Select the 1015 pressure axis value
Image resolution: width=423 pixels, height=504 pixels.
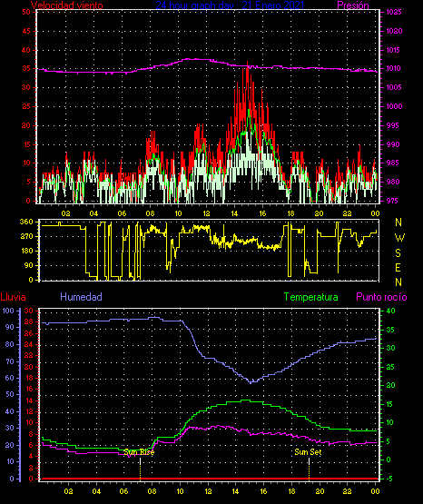(x=394, y=50)
